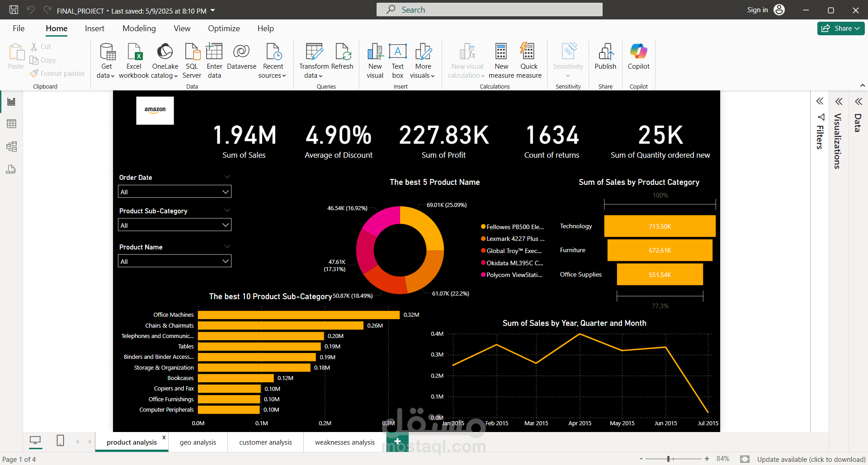The image size is (868, 465).
Task: Open the geo analysis page tab
Action: click(198, 442)
